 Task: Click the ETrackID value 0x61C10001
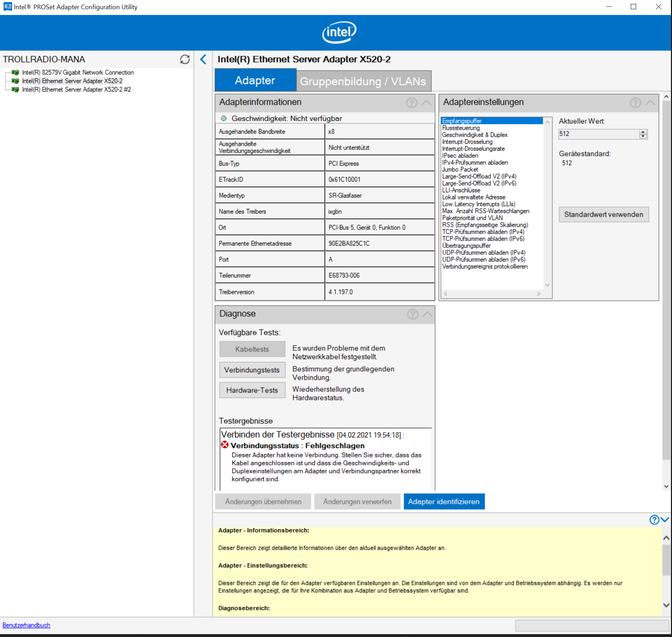(344, 179)
